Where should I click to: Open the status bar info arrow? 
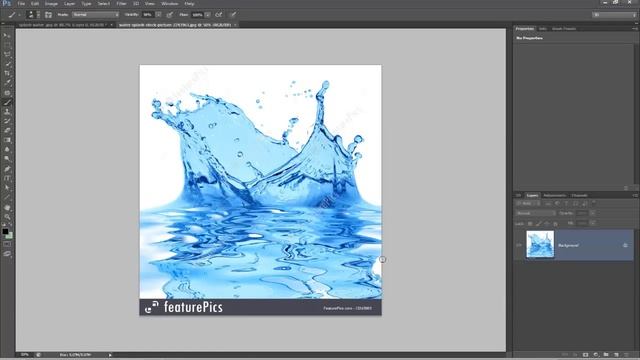click(x=110, y=355)
